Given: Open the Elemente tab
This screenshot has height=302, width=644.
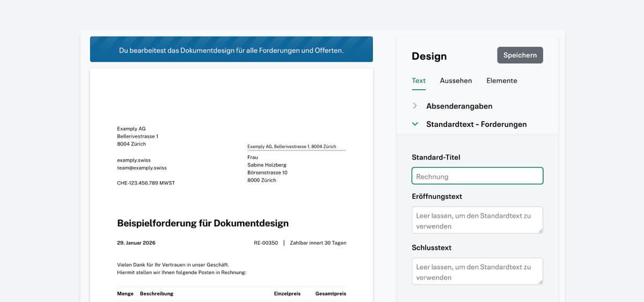Looking at the screenshot, I should [502, 81].
